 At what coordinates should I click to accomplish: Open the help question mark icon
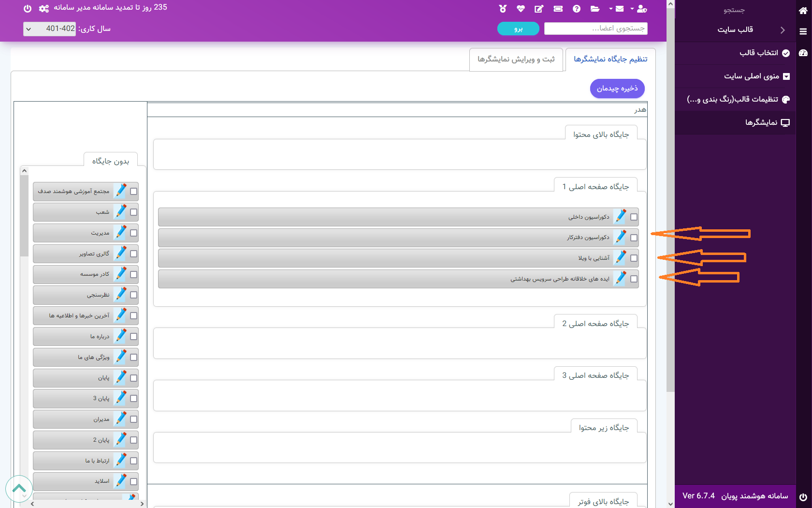[577, 8]
